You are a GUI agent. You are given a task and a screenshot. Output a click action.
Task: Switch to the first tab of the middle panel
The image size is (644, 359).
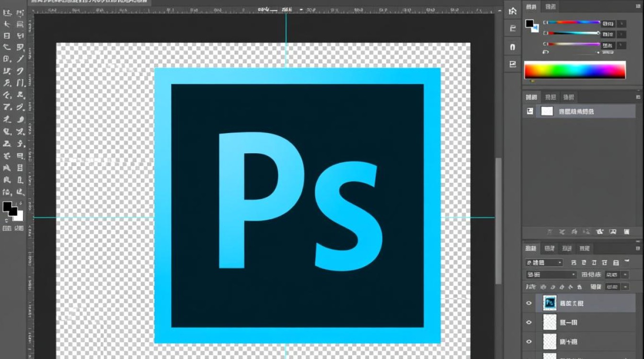click(531, 97)
